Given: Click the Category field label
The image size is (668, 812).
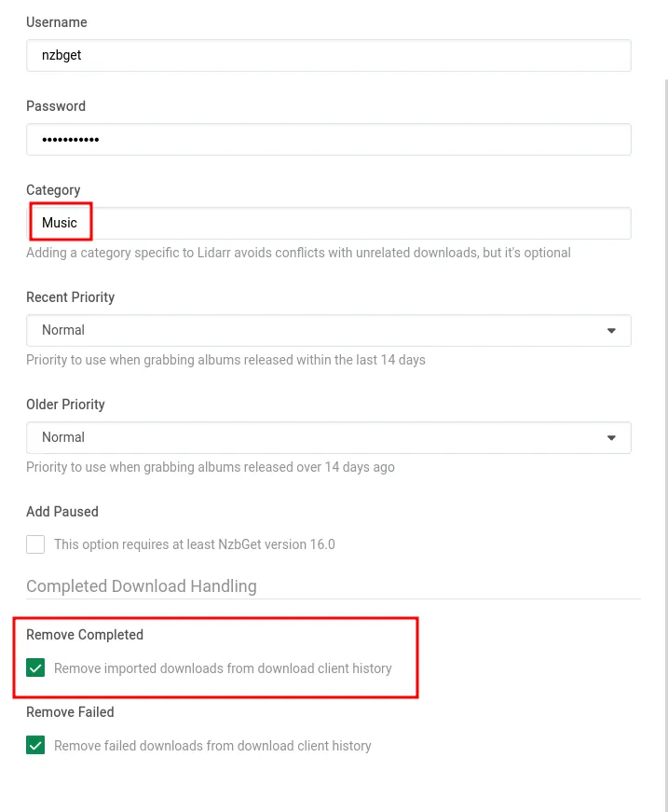Looking at the screenshot, I should 53,190.
